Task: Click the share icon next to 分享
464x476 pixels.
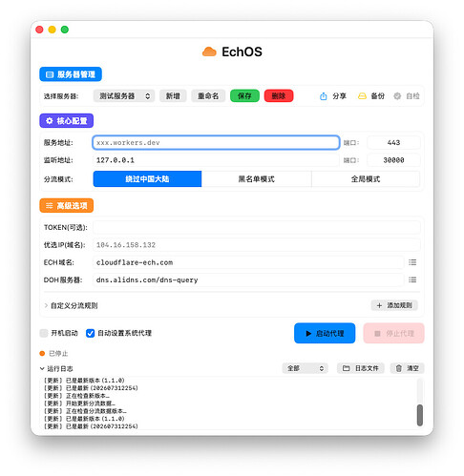Action: 323,96
